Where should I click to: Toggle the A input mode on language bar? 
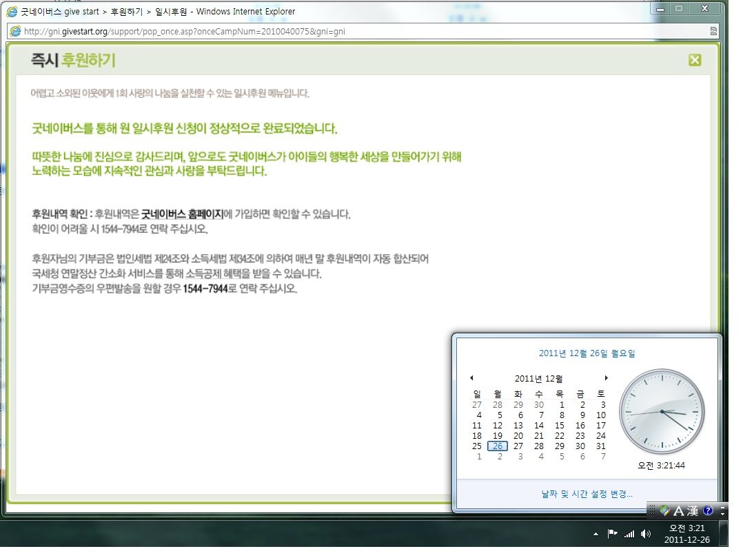click(x=678, y=510)
